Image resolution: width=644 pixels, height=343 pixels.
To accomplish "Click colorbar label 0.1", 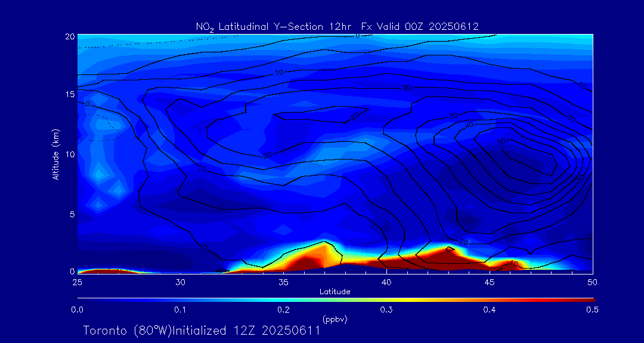I will [180, 310].
